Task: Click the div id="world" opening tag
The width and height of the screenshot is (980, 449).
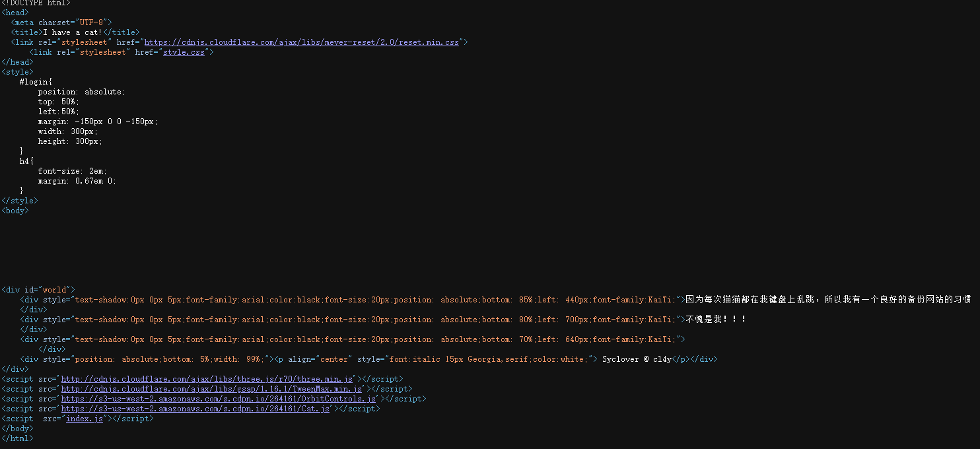Action: [38, 290]
